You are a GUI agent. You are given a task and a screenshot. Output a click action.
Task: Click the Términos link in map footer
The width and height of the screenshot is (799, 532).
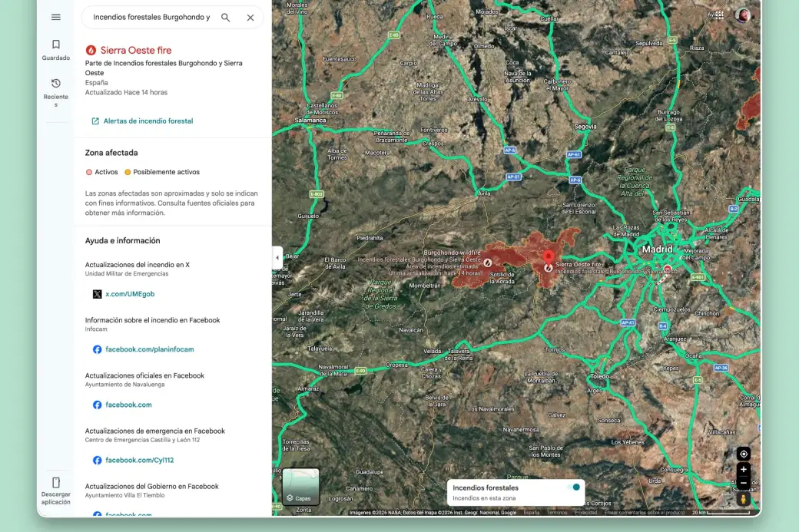pos(556,513)
